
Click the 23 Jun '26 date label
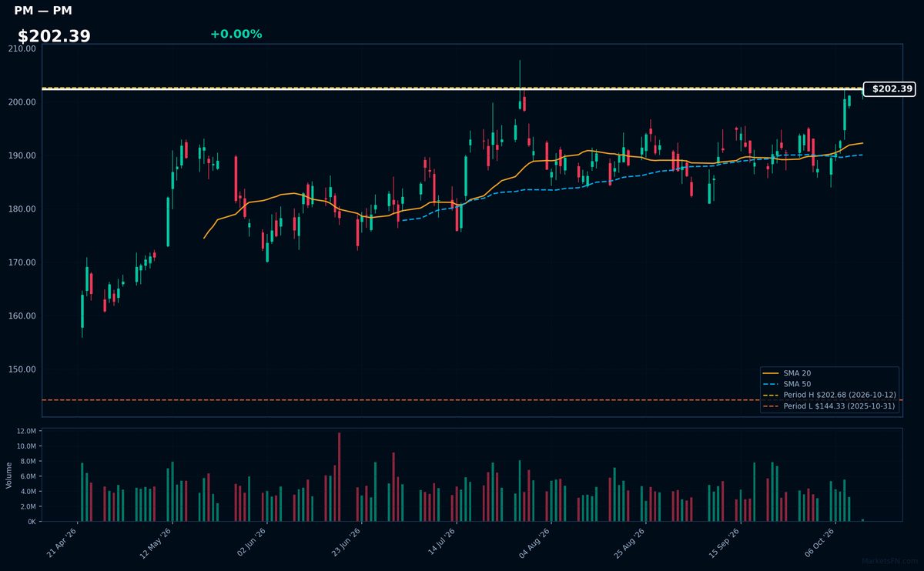coord(347,543)
